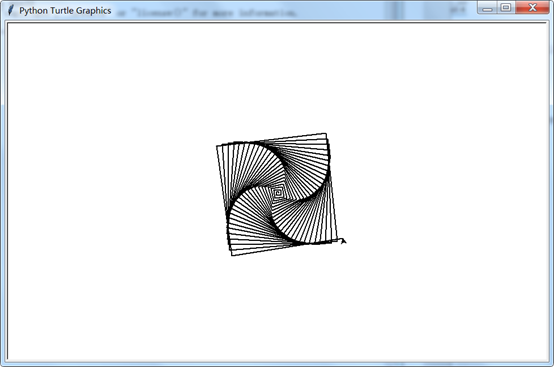Minimize the Python Turtle Graphics window
This screenshot has width=554, height=367.
488,7
